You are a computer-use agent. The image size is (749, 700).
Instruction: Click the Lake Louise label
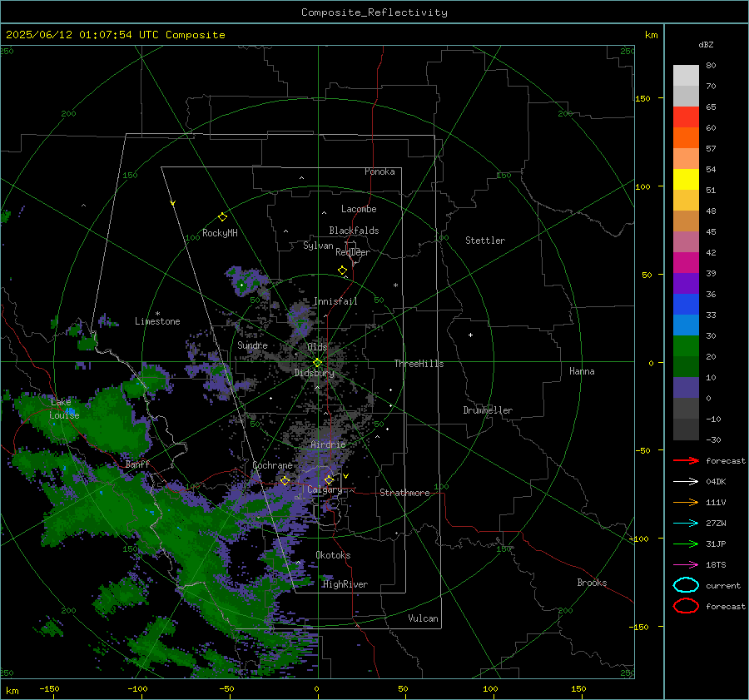64,409
